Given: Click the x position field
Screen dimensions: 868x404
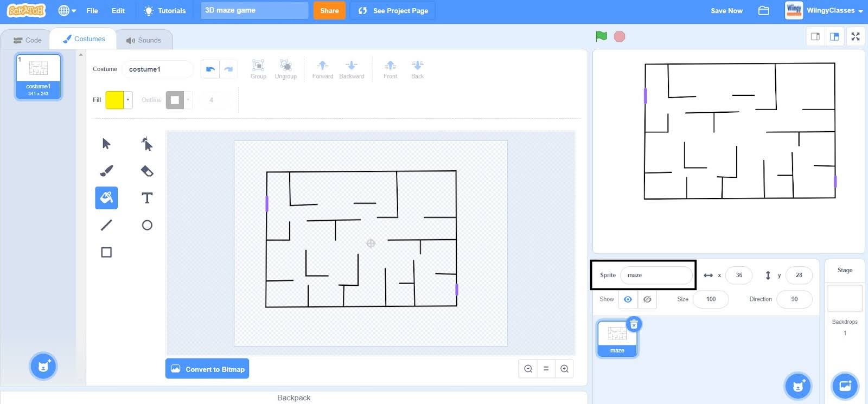Looking at the screenshot, I should 739,275.
